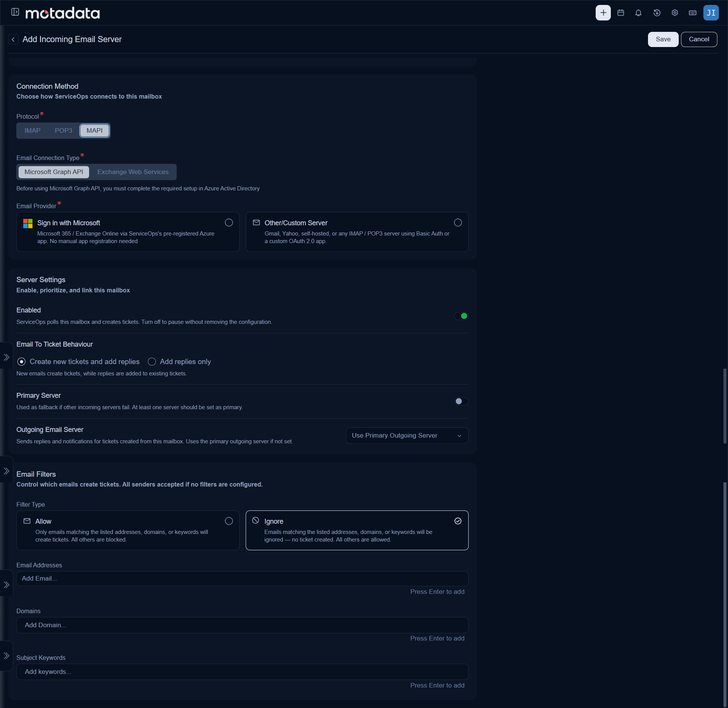Open the settings gear icon

coord(675,13)
